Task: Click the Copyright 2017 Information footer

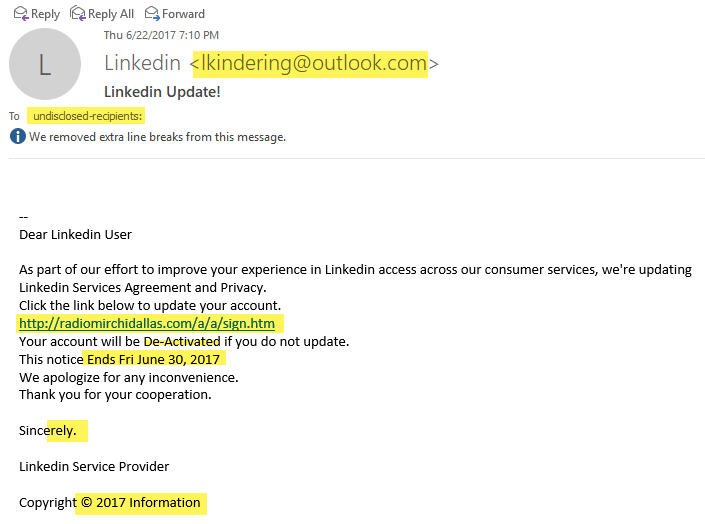Action: [109, 502]
